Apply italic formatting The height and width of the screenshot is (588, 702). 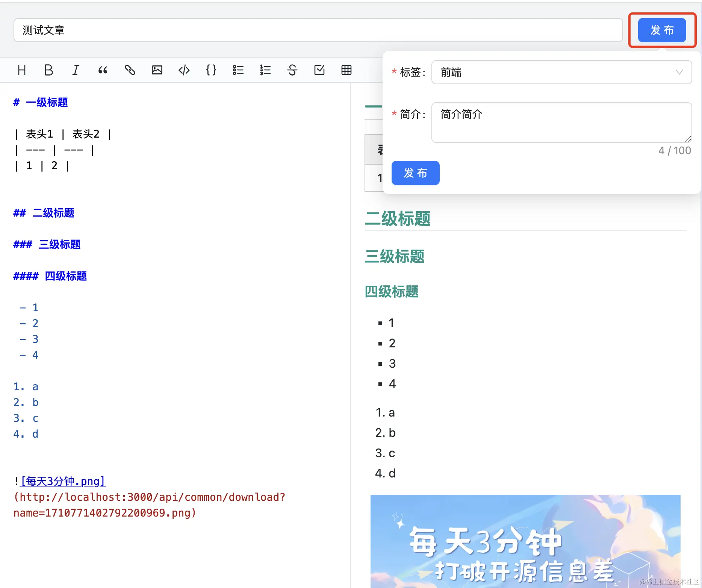click(x=76, y=70)
